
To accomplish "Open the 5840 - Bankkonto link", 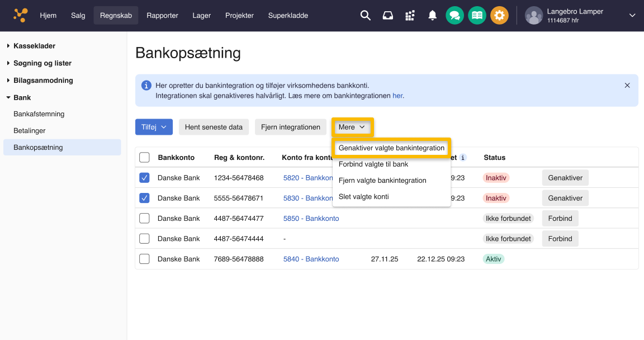I will [x=311, y=259].
